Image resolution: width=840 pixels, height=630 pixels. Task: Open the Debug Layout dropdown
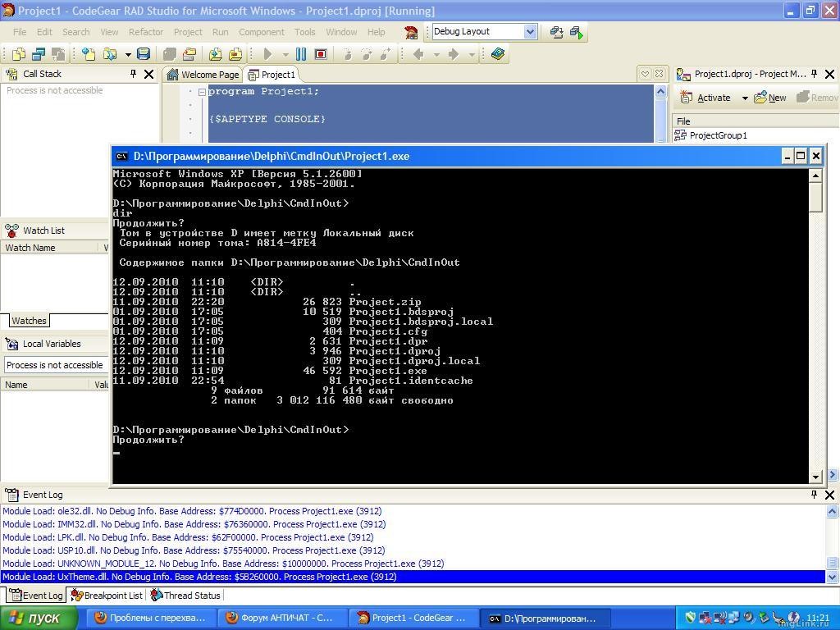(x=529, y=32)
